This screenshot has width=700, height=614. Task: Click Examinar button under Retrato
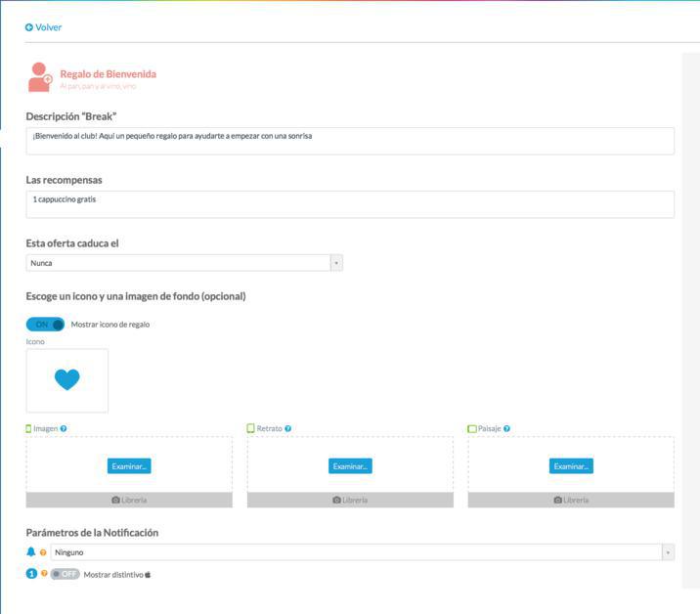click(x=350, y=466)
